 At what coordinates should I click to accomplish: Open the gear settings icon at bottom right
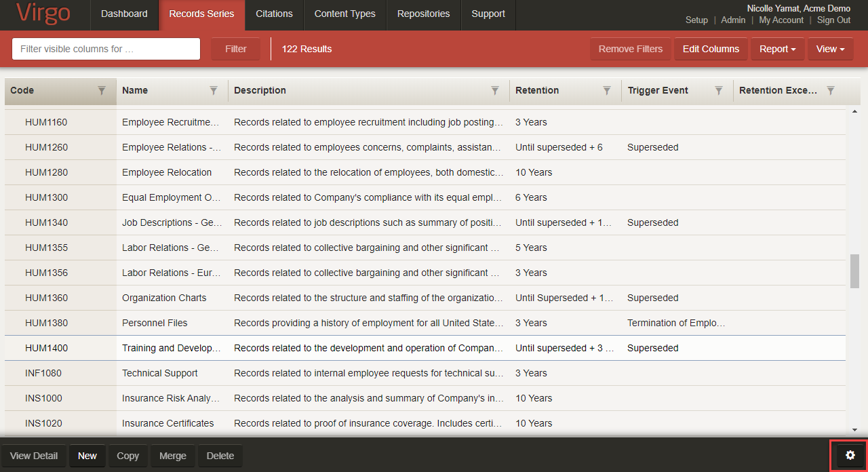(850, 455)
